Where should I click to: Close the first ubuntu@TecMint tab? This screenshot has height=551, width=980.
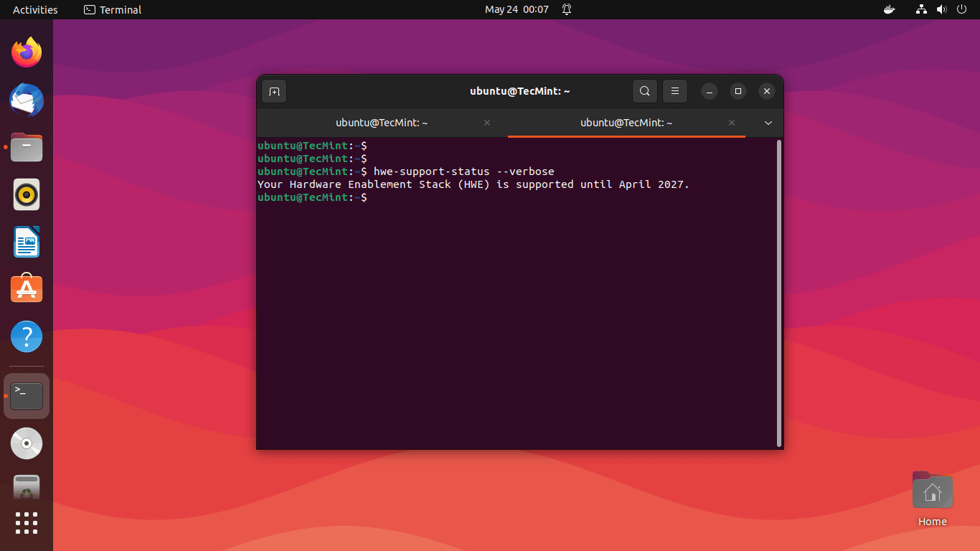(487, 123)
